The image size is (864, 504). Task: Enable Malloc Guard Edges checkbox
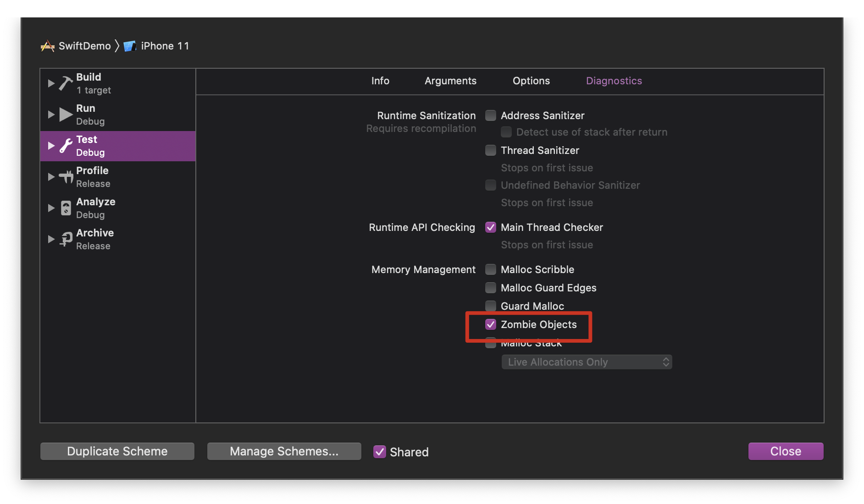(x=491, y=288)
